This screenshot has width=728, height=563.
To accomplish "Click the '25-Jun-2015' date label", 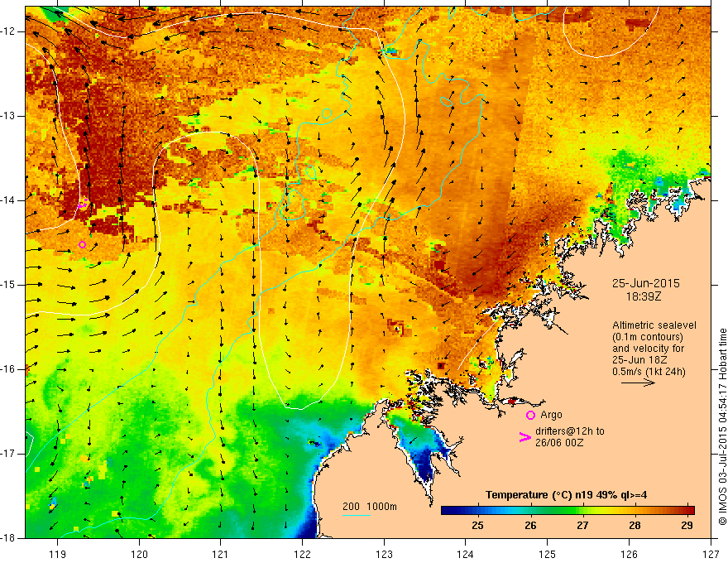I will [x=646, y=283].
